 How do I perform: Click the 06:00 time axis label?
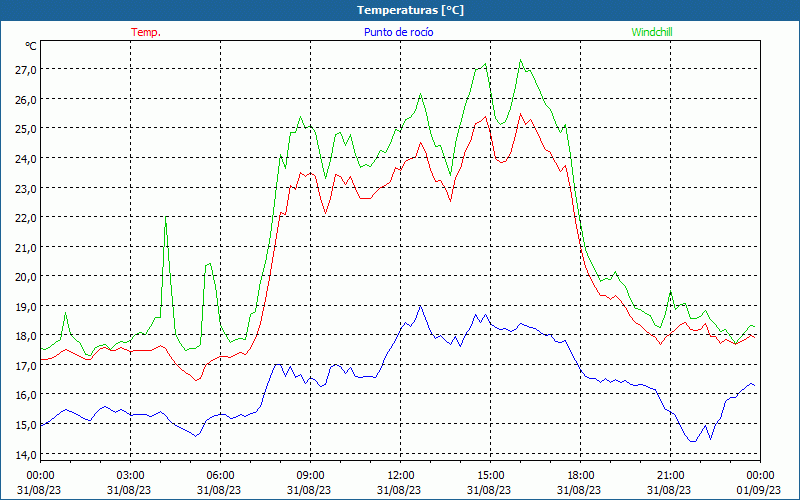220,476
